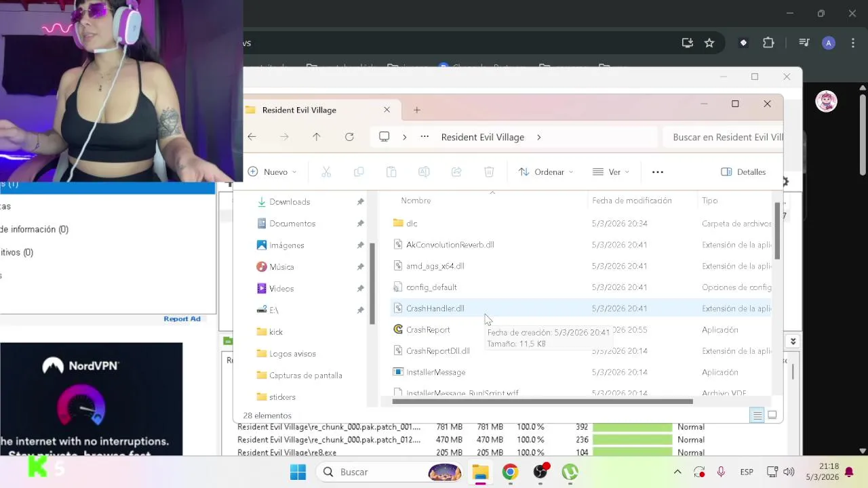Open Vídeos in navigation pane

pyautogui.click(x=281, y=289)
